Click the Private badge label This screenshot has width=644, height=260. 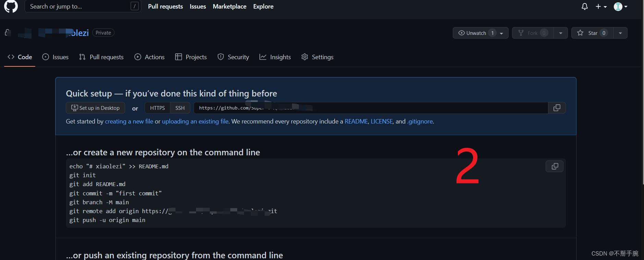point(103,33)
